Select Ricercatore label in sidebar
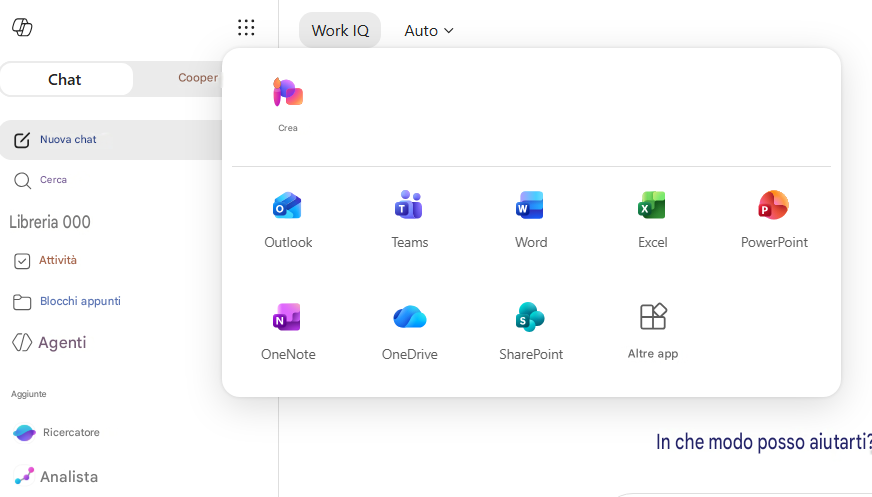 coord(71,432)
